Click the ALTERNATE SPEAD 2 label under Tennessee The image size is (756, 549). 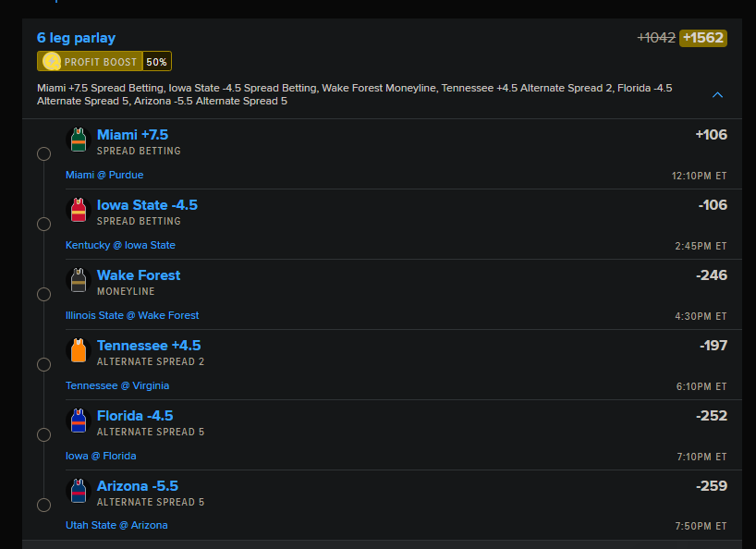point(151,362)
